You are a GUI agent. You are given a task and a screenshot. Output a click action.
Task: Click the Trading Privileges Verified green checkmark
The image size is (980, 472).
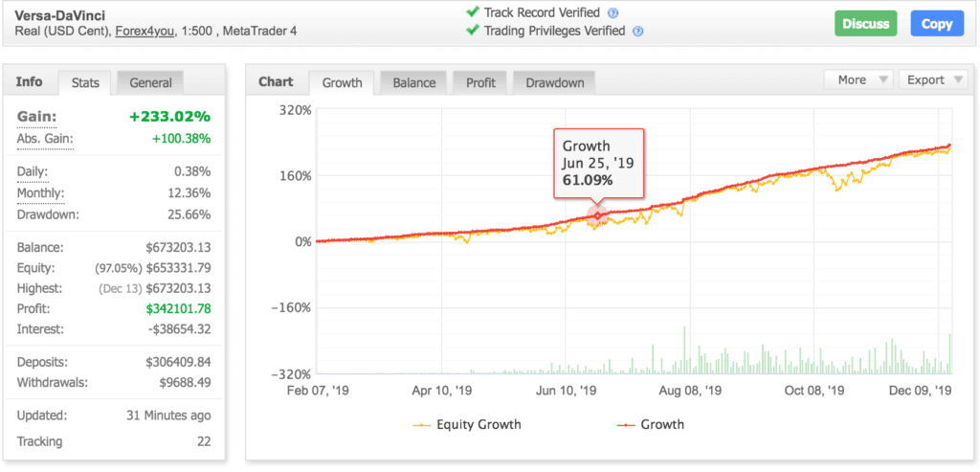pyautogui.click(x=472, y=31)
